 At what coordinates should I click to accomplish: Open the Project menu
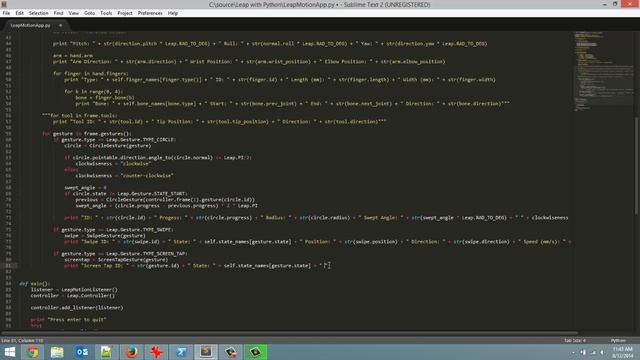click(125, 13)
